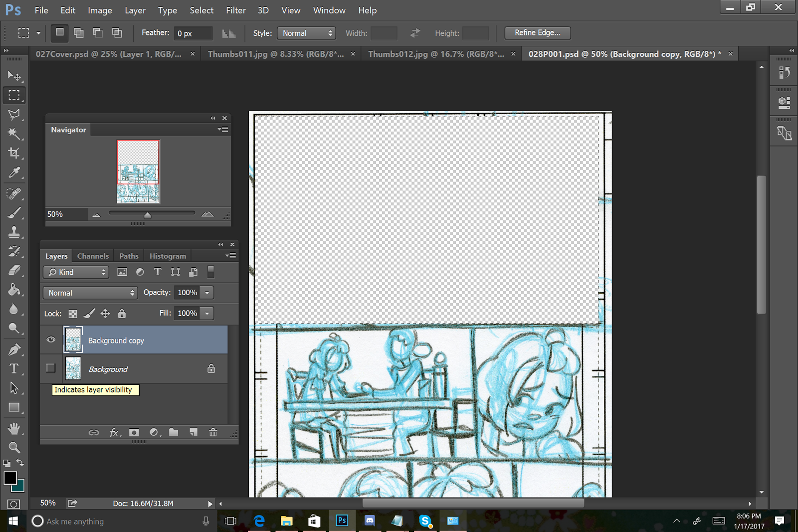Hide the Background copy layer

tap(51, 340)
